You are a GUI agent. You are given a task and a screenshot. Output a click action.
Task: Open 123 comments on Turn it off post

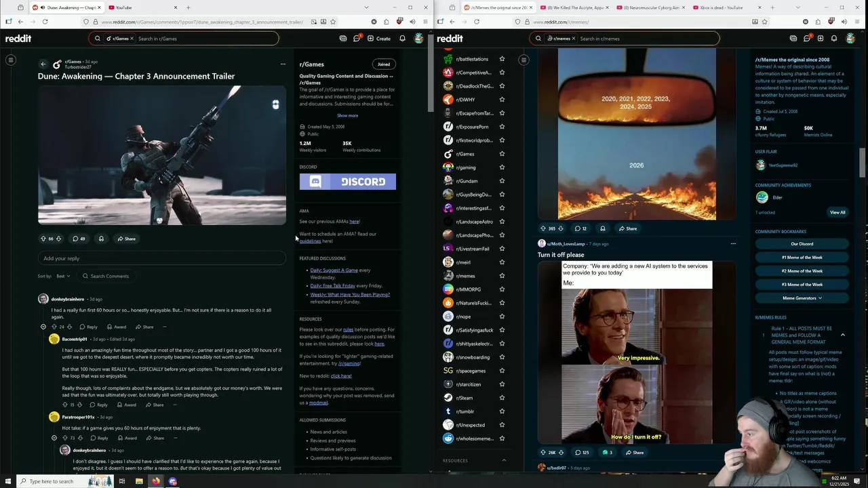(x=582, y=452)
